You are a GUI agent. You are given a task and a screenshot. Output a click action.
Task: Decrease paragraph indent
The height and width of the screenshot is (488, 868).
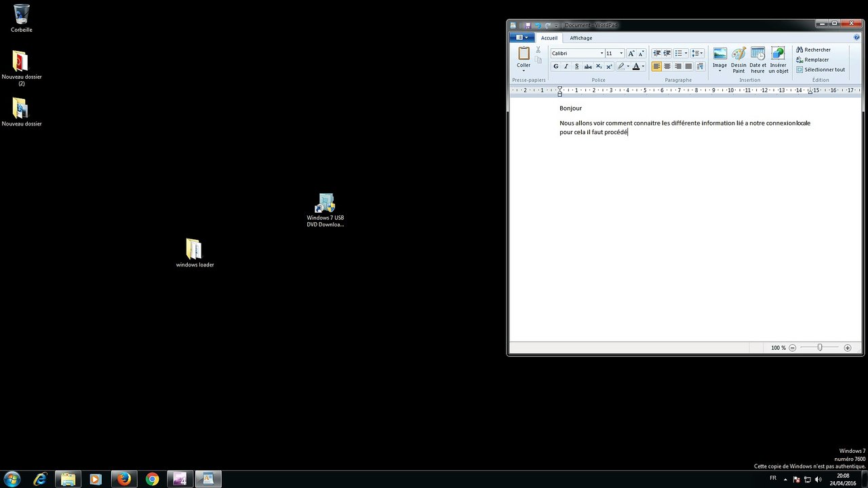pyautogui.click(x=656, y=53)
